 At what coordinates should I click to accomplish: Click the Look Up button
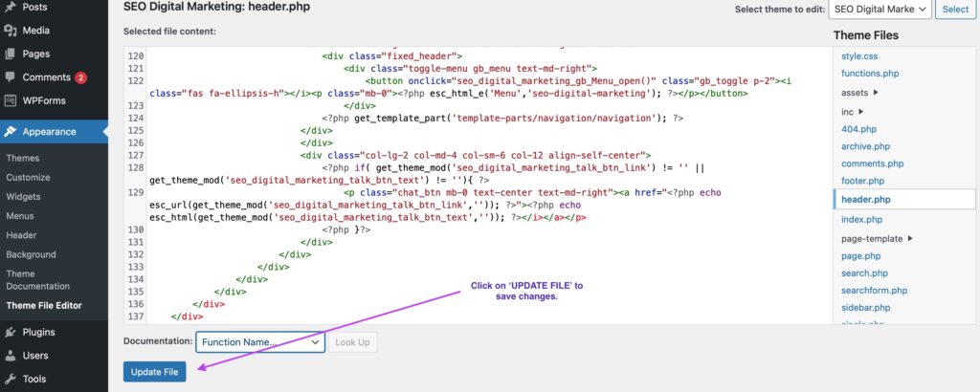[352, 342]
